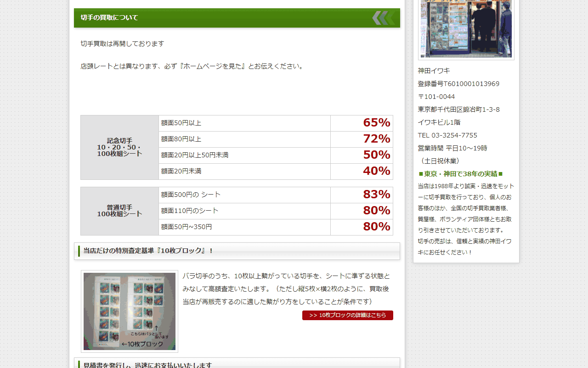The height and width of the screenshot is (368, 588).
Task: Click the 登録番号T6010001013969 line
Action: click(458, 84)
